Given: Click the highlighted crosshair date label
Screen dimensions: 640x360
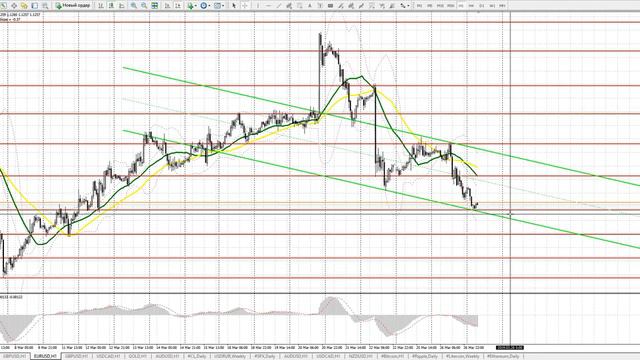Looking at the screenshot, I should click(x=509, y=348).
